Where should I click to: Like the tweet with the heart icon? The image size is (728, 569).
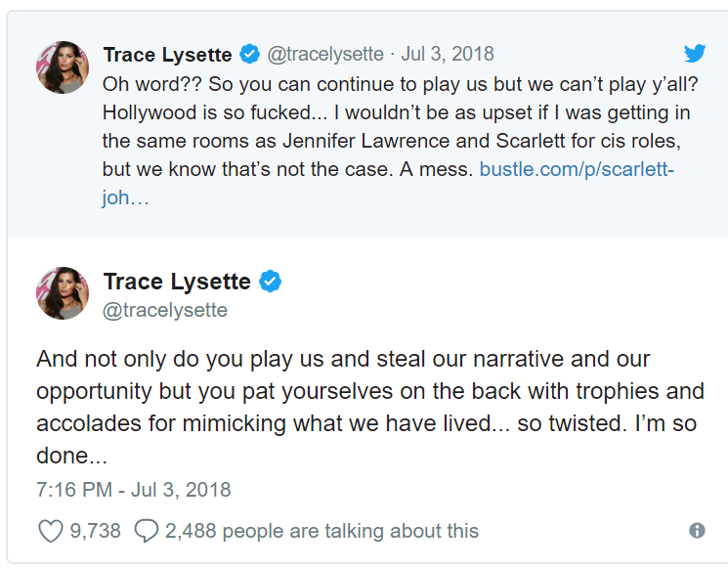coord(49,531)
